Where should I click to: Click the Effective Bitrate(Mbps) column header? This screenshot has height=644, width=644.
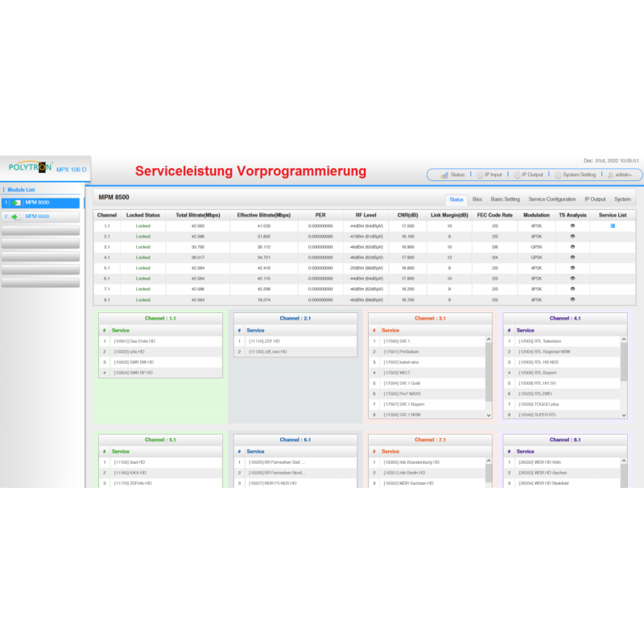(x=264, y=215)
